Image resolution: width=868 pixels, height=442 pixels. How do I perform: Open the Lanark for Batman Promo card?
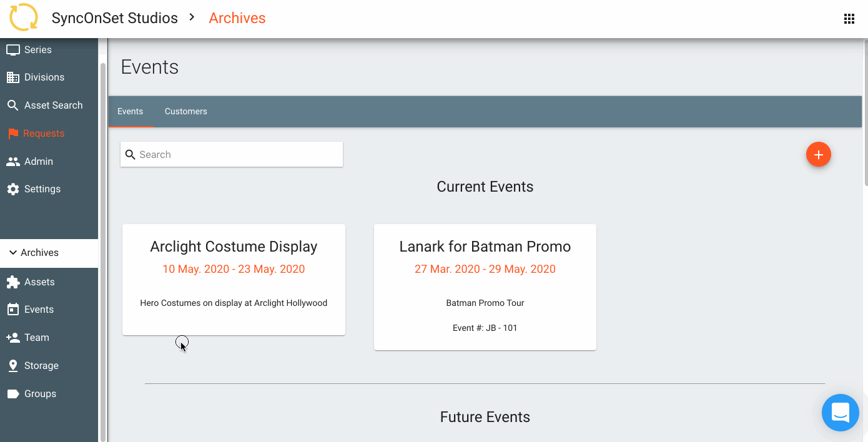[485, 287]
